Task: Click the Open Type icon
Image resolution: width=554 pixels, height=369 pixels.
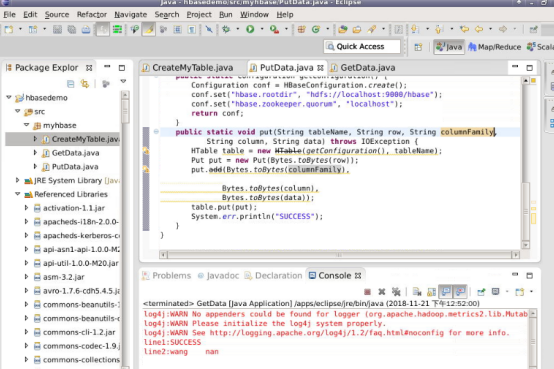Action: [x=342, y=29]
